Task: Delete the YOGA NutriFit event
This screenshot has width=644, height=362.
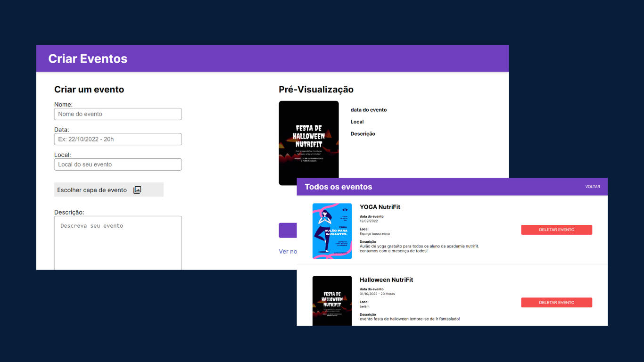Action: click(x=556, y=230)
